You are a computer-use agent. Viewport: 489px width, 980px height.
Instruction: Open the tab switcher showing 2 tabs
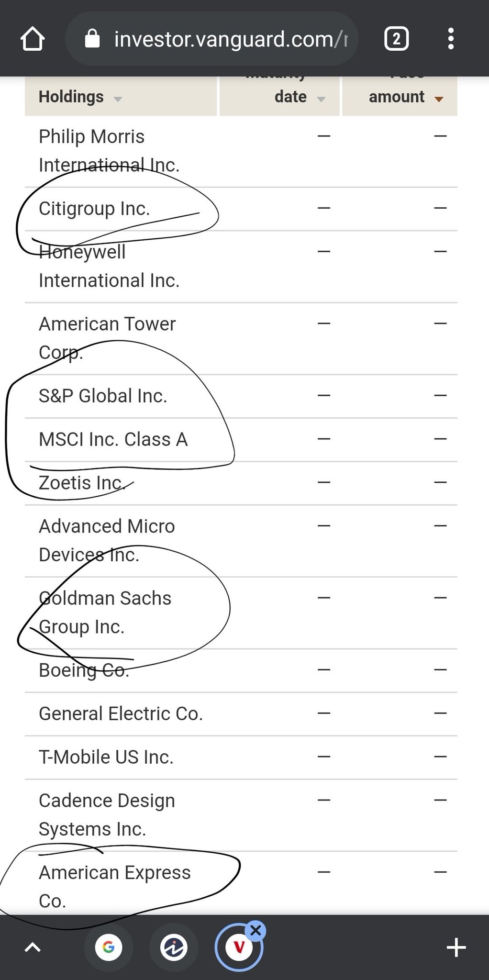[x=396, y=39]
